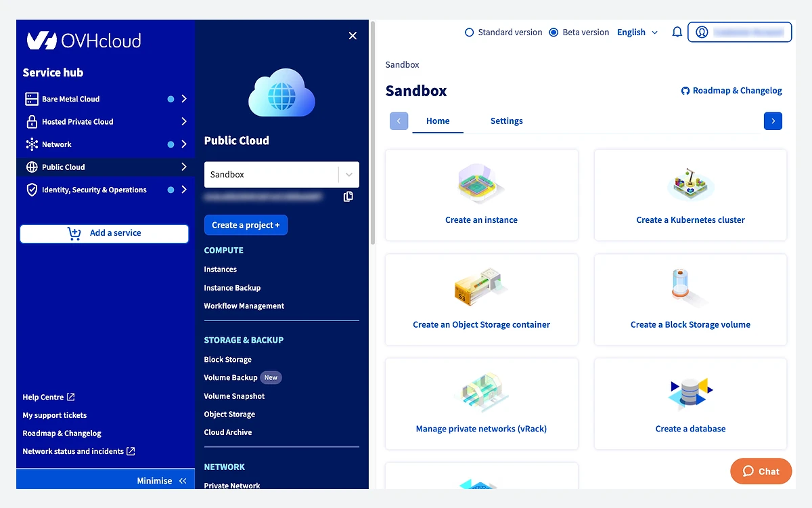Switch to the Home tab
Viewport: 812px width, 508px height.
click(438, 121)
